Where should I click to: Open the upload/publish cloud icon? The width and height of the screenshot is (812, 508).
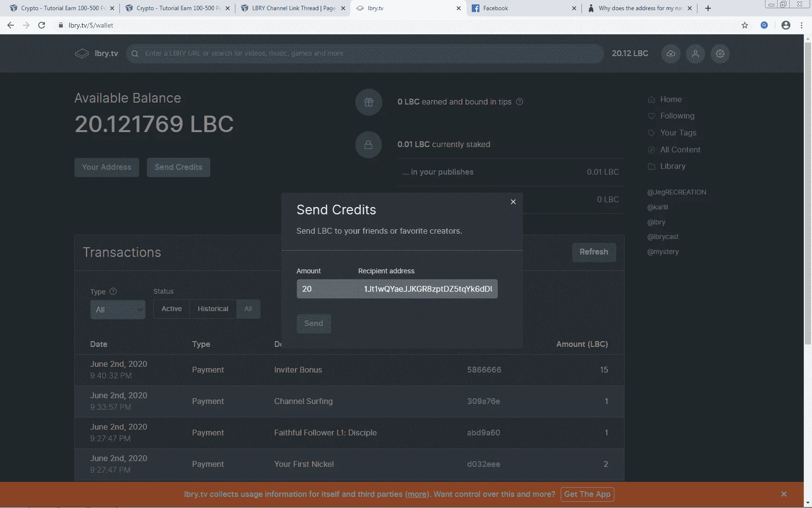[x=671, y=54]
